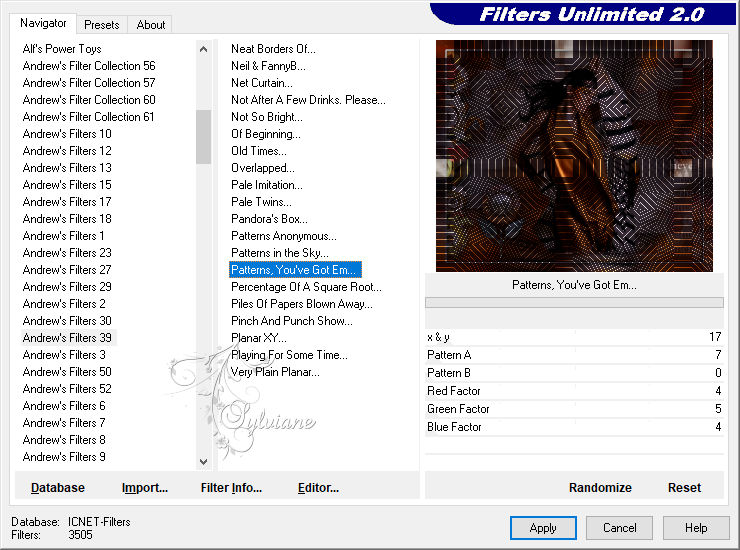Choose Not After A Few Drinks, Please...
Viewport: 740px width, 550px height.
coord(308,100)
